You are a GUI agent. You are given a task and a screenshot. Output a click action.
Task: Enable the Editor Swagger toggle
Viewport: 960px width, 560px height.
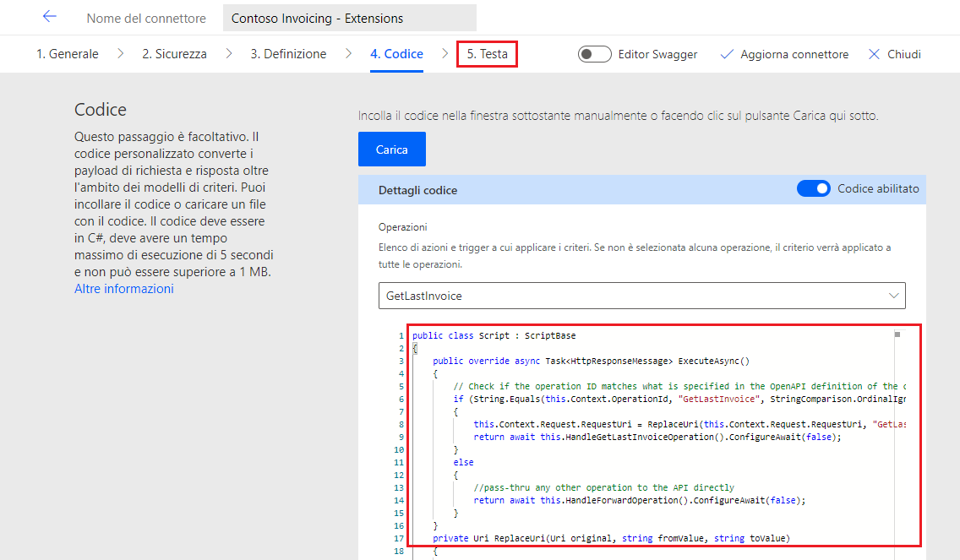click(x=594, y=54)
